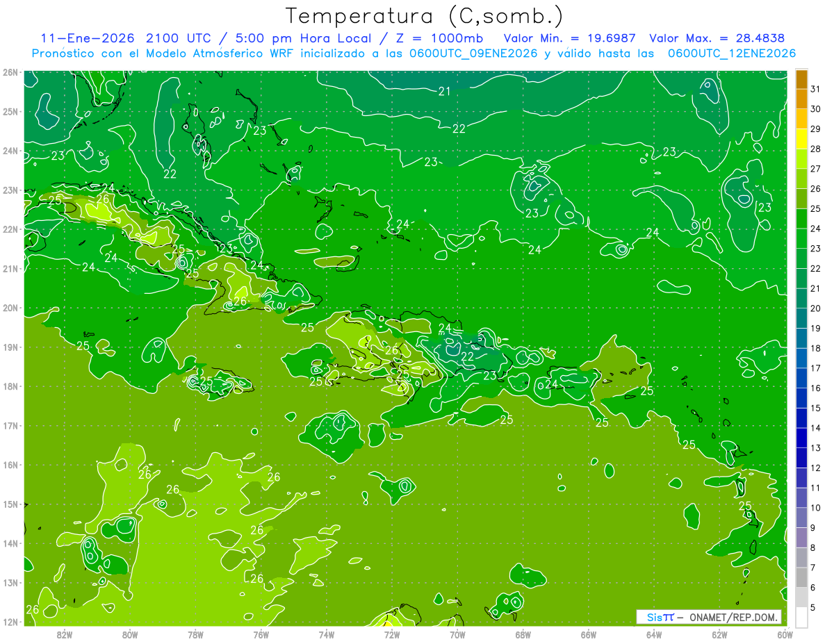Click the title 'Temperatura (C,somb.)'
The height and width of the screenshot is (644, 834).
(424, 16)
